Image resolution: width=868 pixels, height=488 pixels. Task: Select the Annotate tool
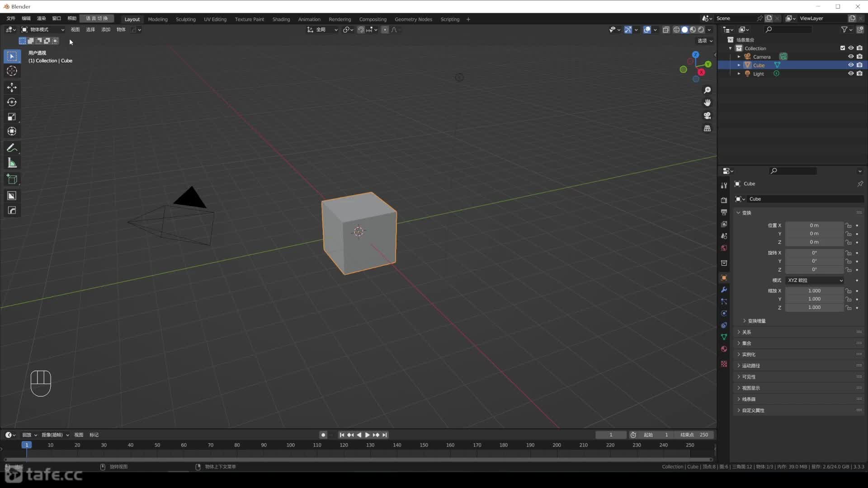(x=12, y=148)
